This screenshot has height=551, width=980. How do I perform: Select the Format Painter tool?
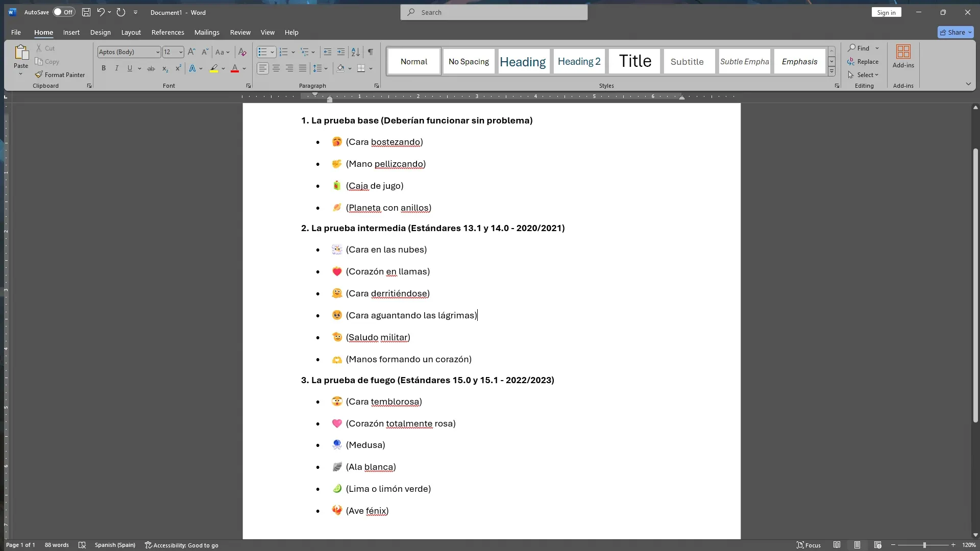[x=60, y=74]
